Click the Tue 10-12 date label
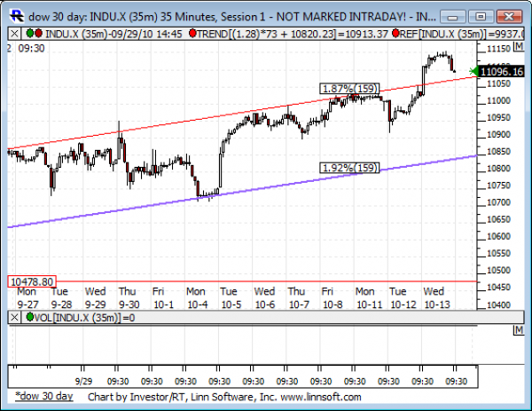The height and width of the screenshot is (411, 532). click(x=403, y=298)
